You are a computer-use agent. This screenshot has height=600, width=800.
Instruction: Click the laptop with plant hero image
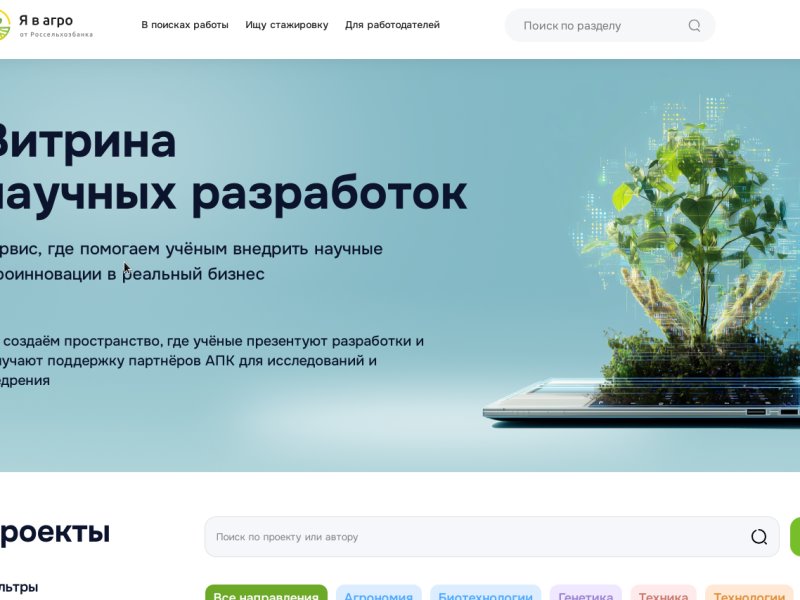[x=642, y=260]
